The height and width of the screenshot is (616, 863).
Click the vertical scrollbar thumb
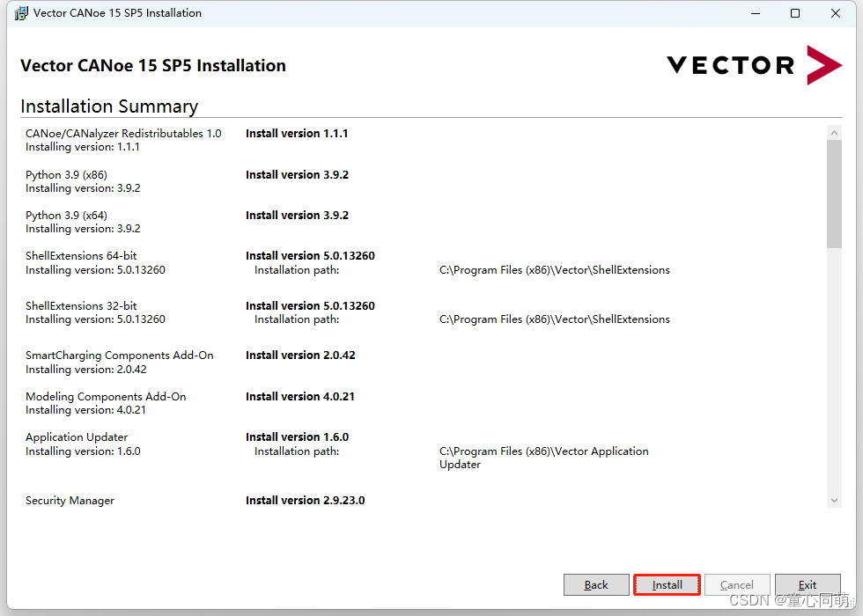835,194
